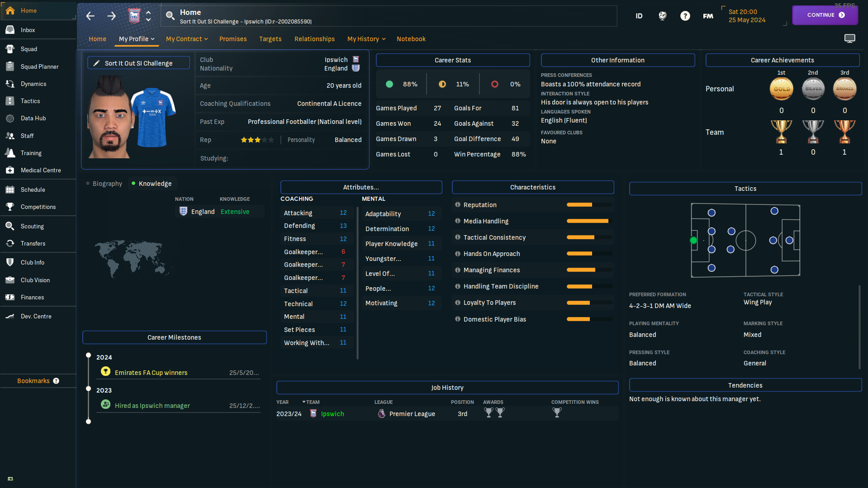
Task: Open the Targets tab
Action: (x=270, y=39)
